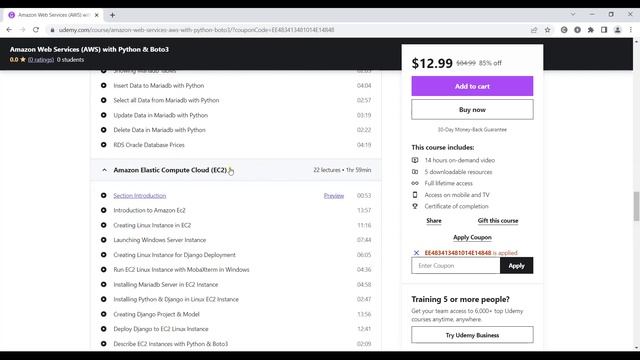Click play icon beside Section Introduction
This screenshot has height=360, width=640.
coord(104,196)
